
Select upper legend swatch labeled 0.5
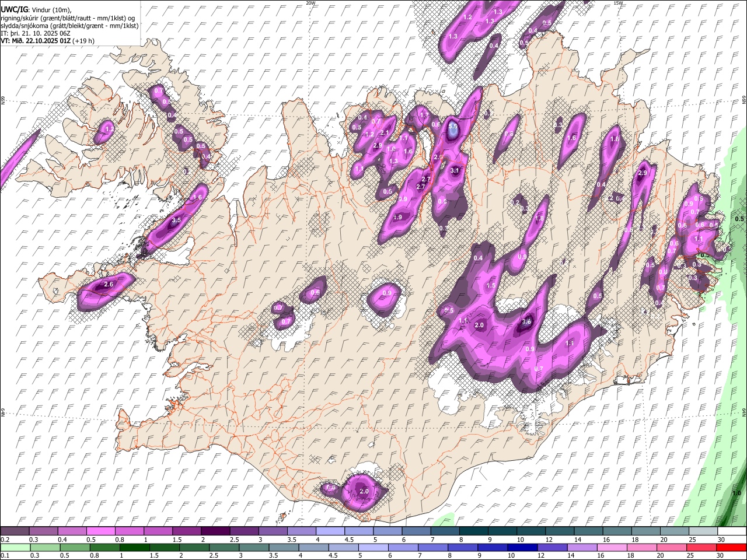click(x=100, y=531)
